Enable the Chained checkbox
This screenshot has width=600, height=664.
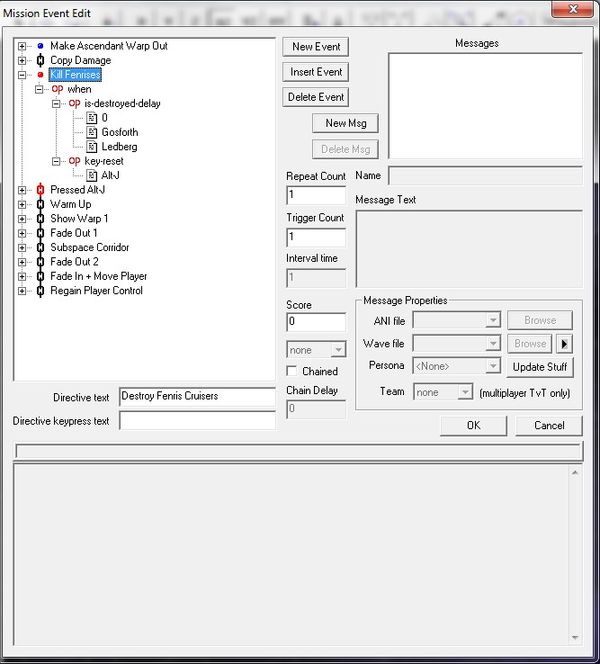coord(293,372)
